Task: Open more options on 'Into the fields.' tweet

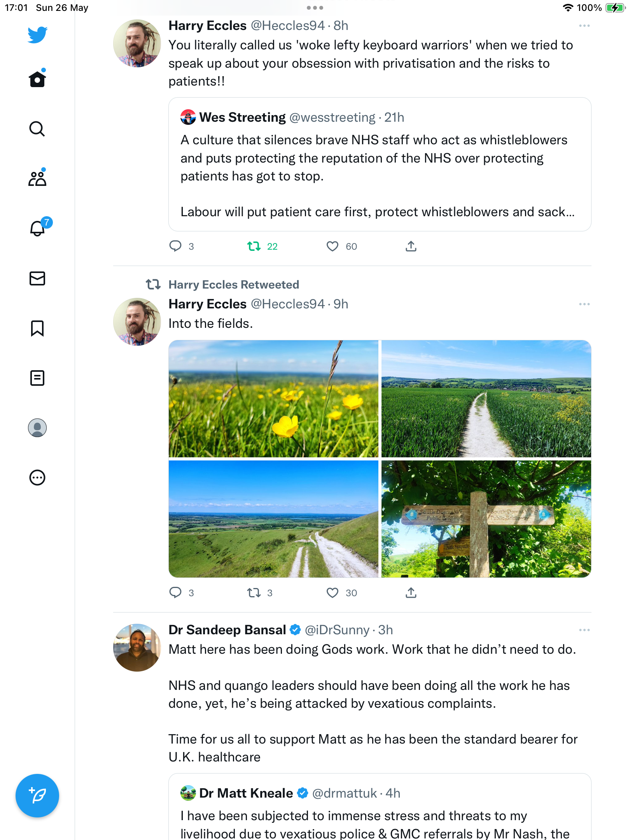Action: tap(584, 304)
